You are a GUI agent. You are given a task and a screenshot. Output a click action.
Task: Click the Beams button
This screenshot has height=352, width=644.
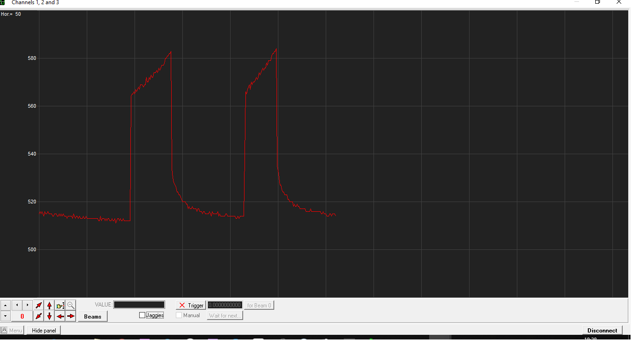(93, 316)
